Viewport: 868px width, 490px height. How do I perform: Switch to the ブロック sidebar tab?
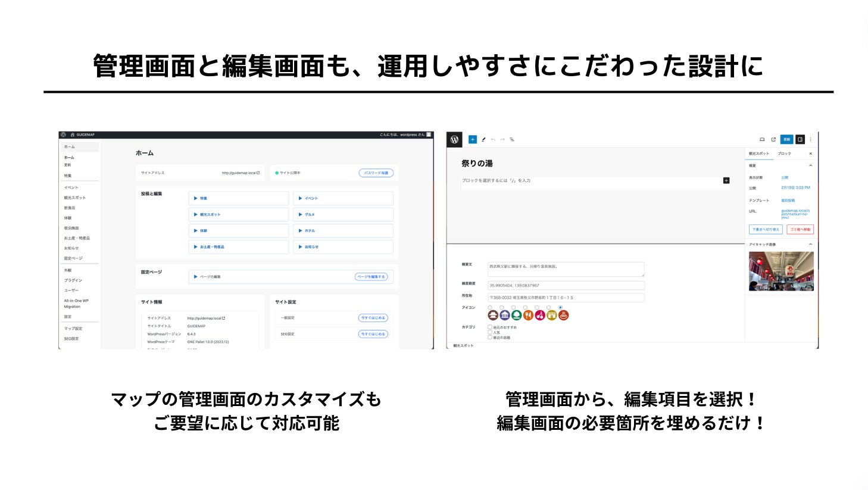785,154
